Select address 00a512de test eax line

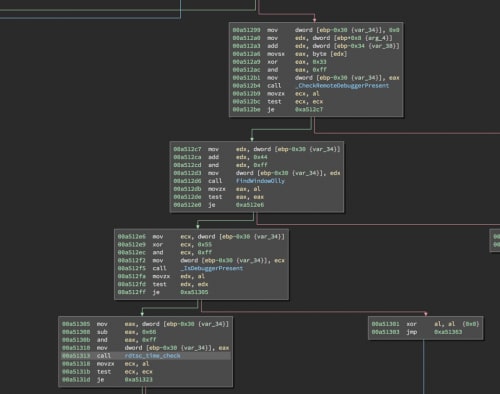187,197
